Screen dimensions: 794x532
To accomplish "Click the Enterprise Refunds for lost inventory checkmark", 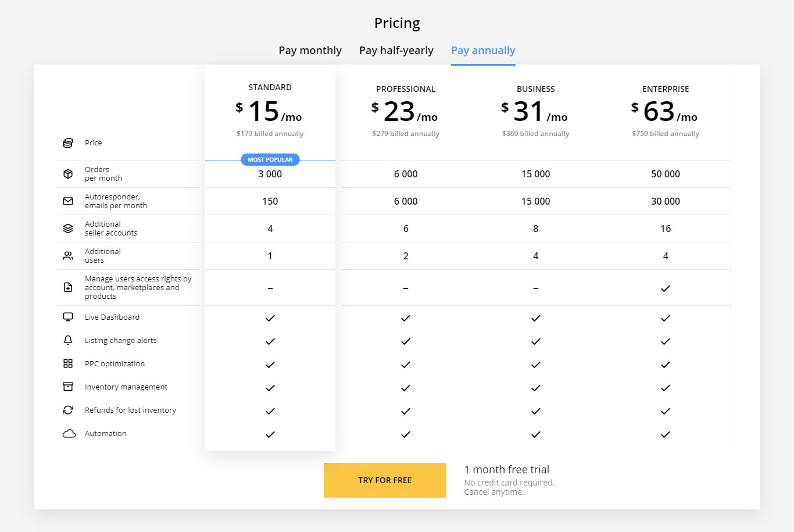I will (x=666, y=411).
